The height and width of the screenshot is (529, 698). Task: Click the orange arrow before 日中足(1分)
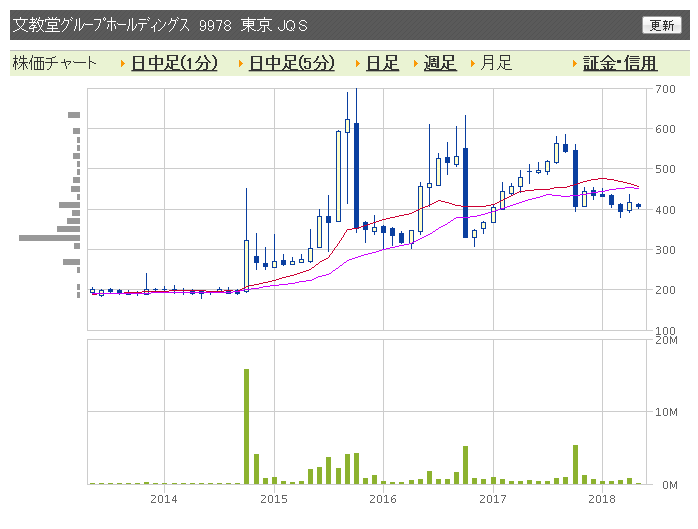point(122,64)
